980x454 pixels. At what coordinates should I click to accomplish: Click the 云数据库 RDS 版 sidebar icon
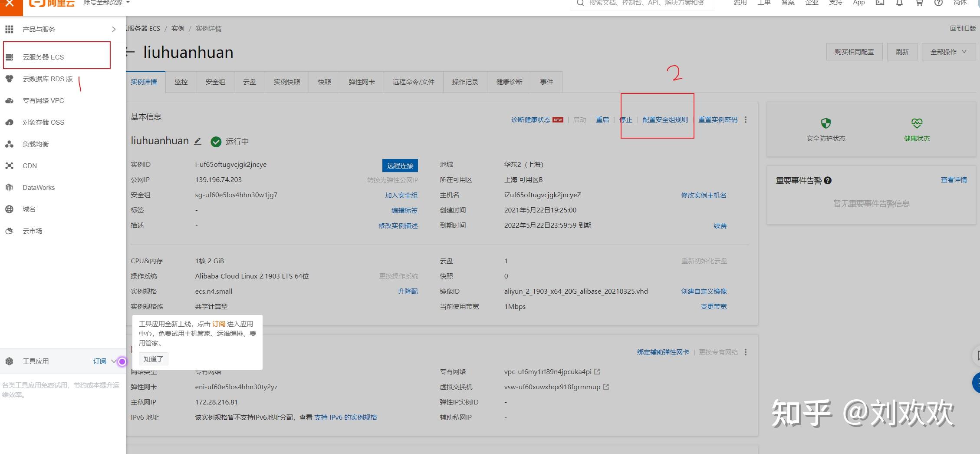9,79
